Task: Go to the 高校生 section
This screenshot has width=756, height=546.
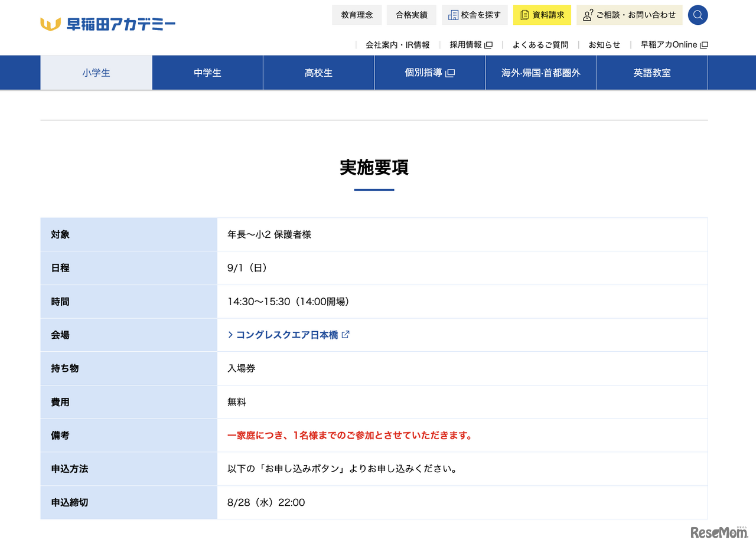Action: click(x=318, y=73)
